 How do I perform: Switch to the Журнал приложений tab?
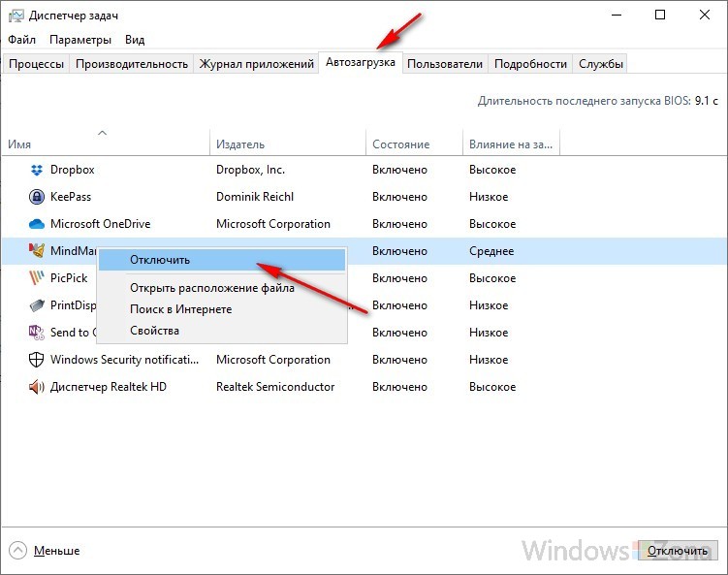pyautogui.click(x=256, y=64)
